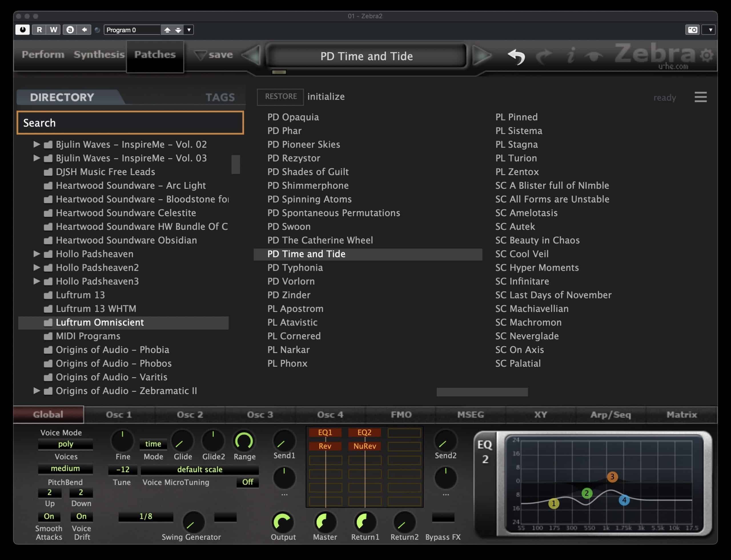
Task: Open the browser hamburger menu icon
Action: point(701,97)
